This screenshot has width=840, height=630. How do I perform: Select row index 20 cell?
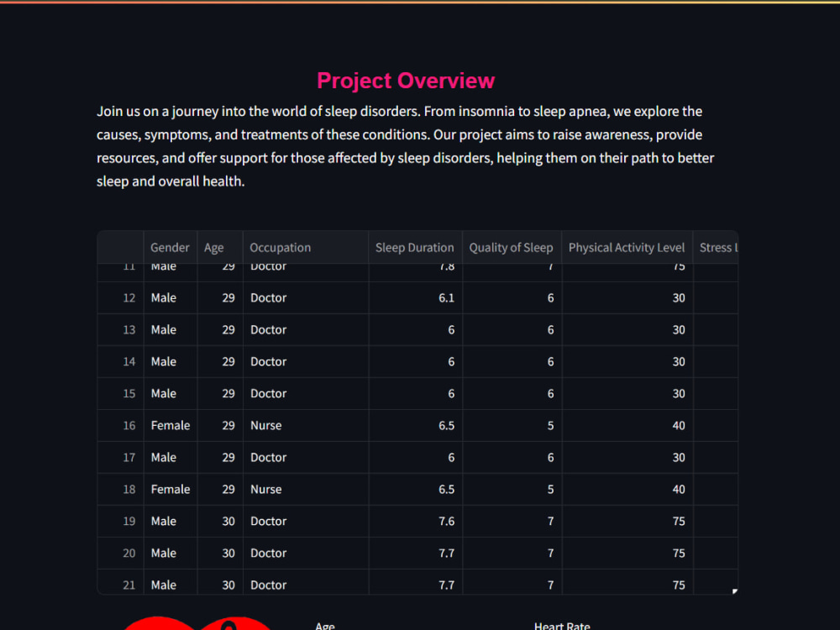click(120, 553)
